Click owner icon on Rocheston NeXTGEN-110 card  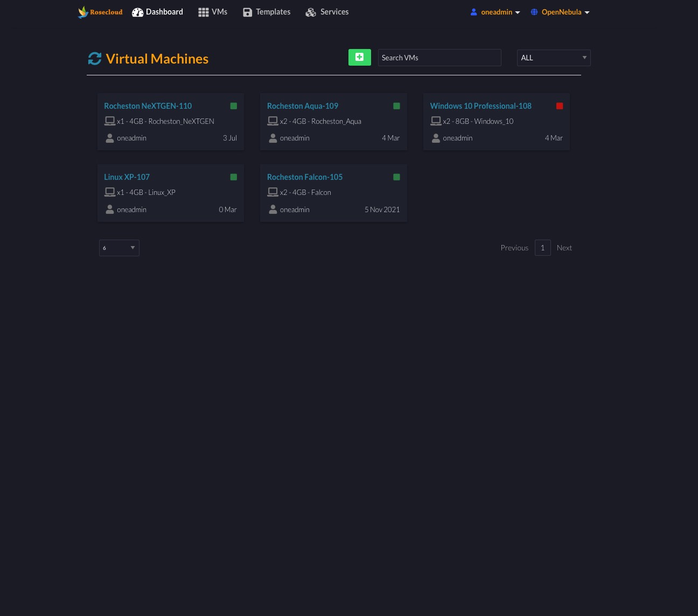(x=110, y=138)
